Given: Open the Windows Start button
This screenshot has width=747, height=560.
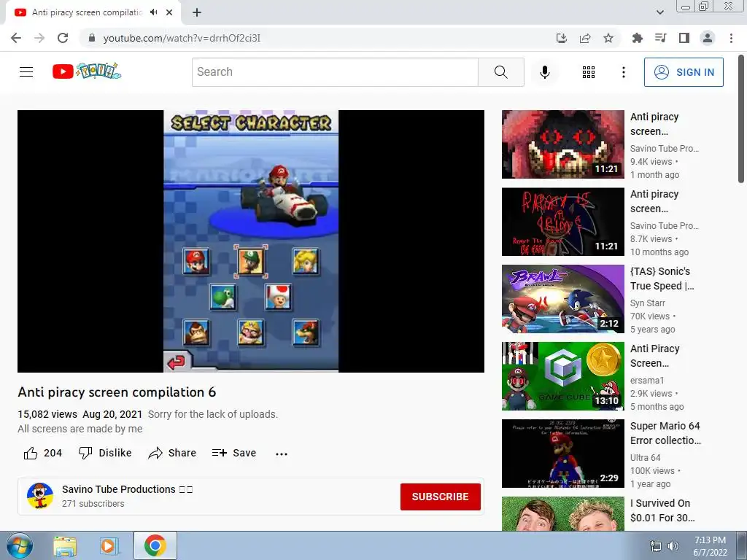Looking at the screenshot, I should pyautogui.click(x=20, y=545).
